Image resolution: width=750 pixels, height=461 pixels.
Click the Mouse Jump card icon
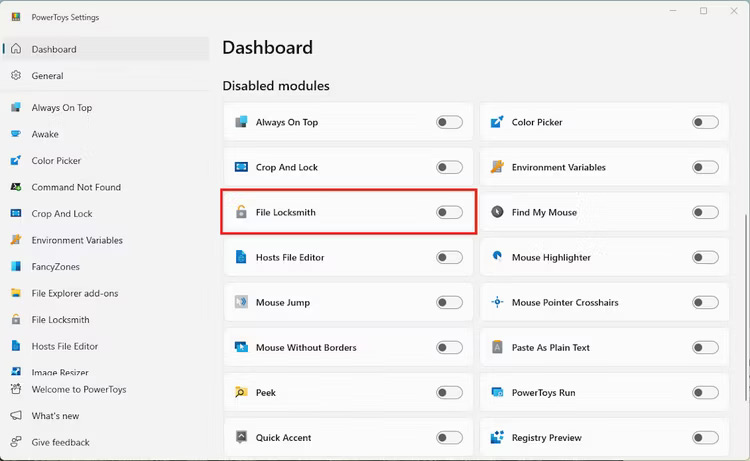(241, 302)
